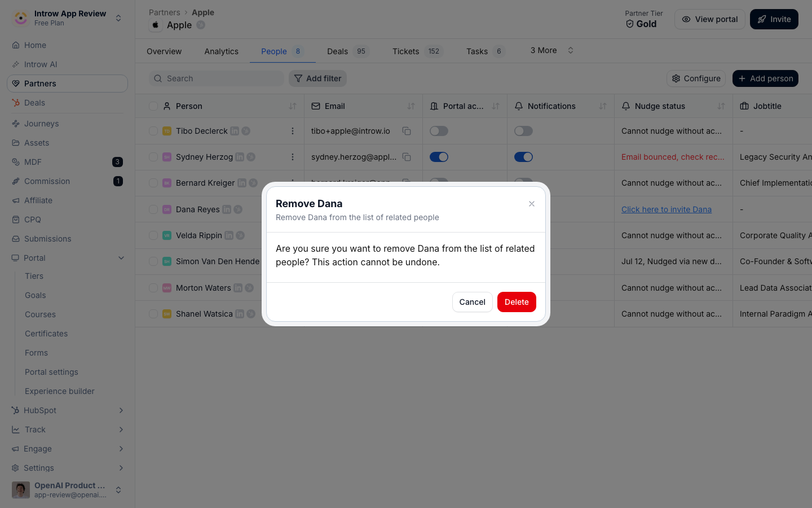The width and height of the screenshot is (812, 508).
Task: Check the select-all people checkbox
Action: coord(153,106)
